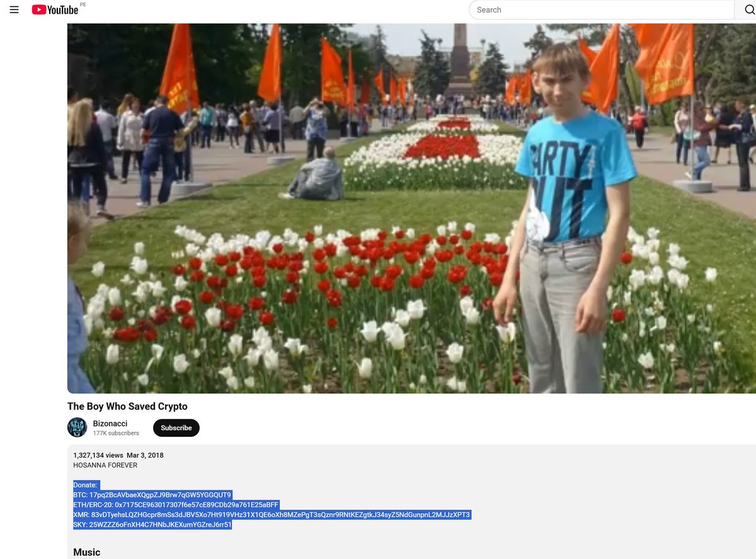Click the XMR donation address line
The image size is (756, 559).
(x=272, y=515)
